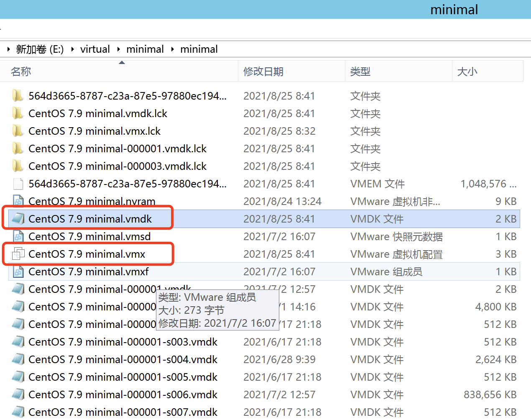Click the 快照元数据 icon of CentOS 7.9 minimal.vmsd

(x=18, y=236)
